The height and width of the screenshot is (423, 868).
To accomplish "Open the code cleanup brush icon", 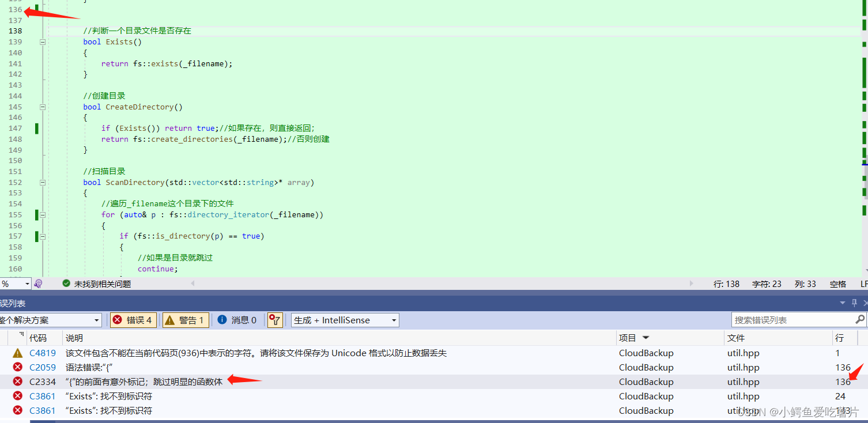I will click(x=38, y=284).
